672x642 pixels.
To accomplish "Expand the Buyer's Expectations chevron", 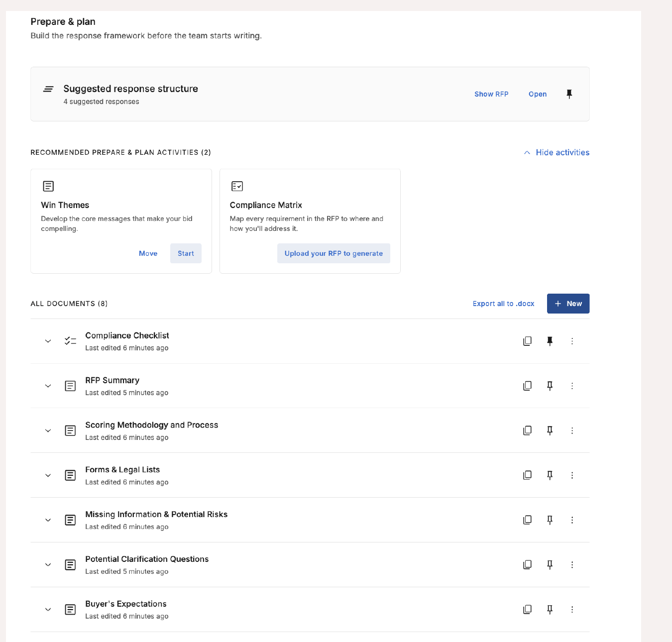I will [x=48, y=609].
